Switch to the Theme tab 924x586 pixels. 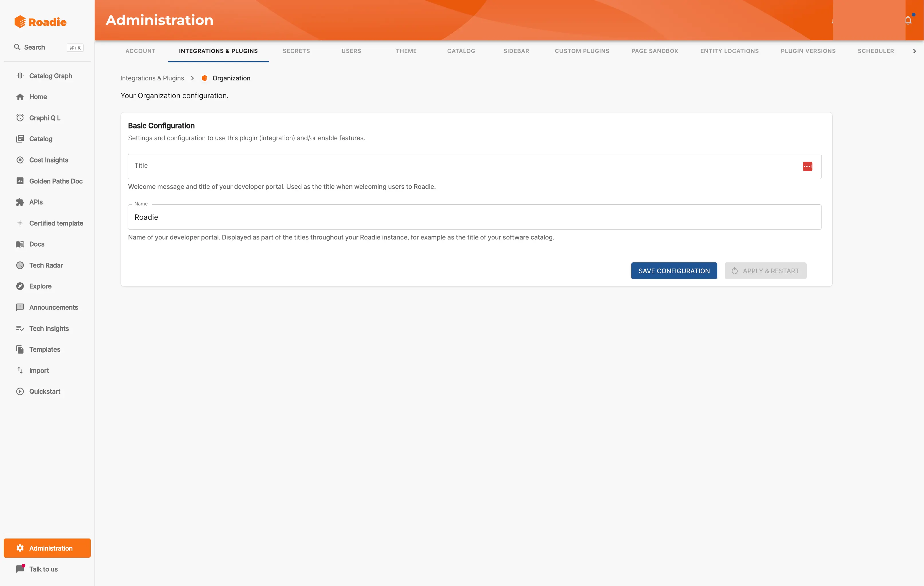point(406,51)
